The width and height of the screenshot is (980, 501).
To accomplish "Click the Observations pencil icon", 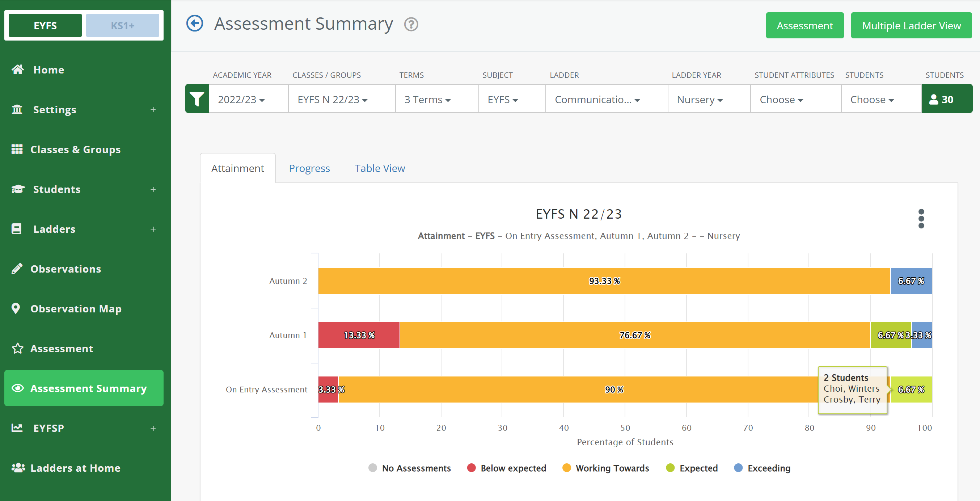I will coord(17,269).
